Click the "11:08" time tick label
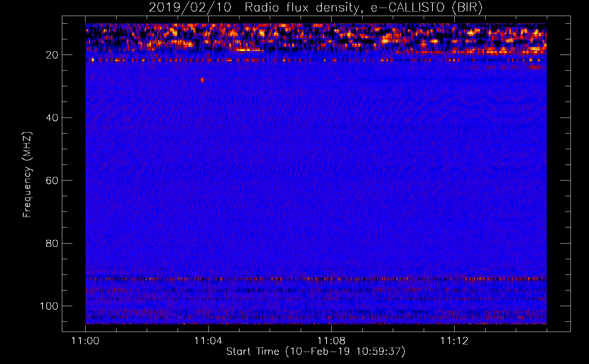 click(331, 341)
